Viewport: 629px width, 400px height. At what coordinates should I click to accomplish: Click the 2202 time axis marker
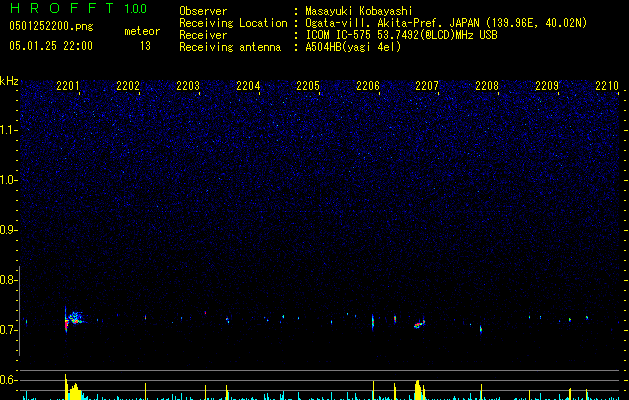point(128,85)
